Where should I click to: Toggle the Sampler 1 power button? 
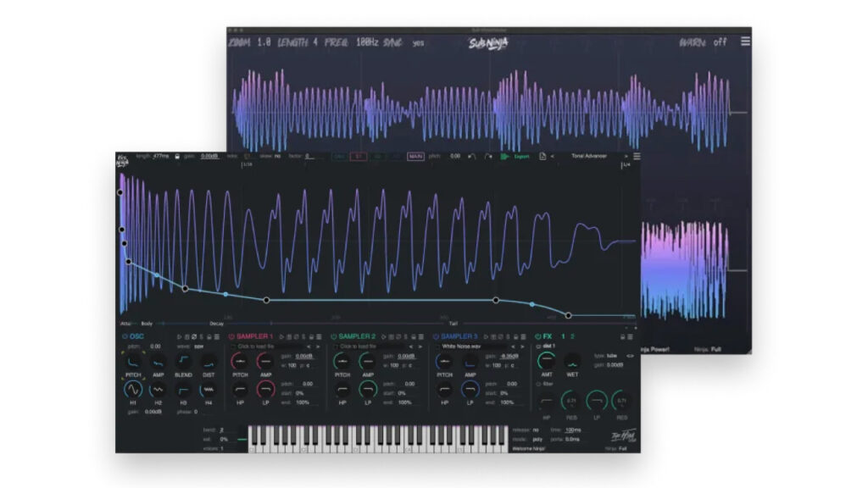[231, 336]
